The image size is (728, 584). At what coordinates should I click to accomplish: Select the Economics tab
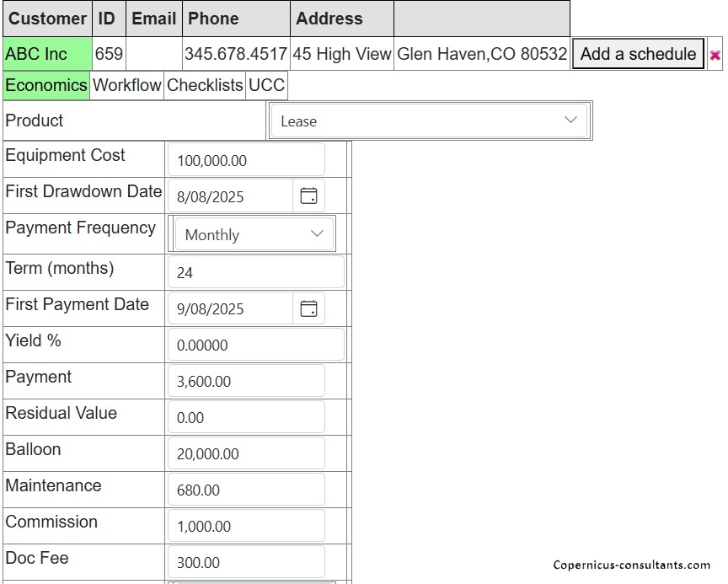[46, 85]
